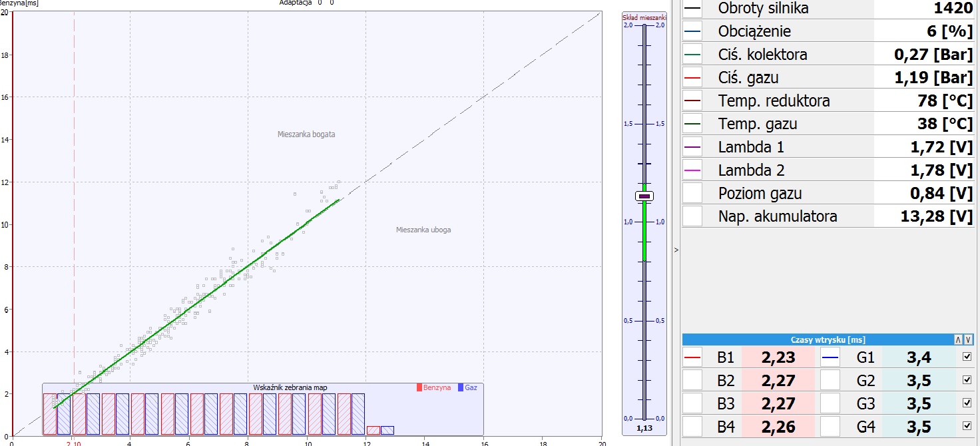Image resolution: width=980 pixels, height=446 pixels.
Task: Click the red line icon beside B1
Action: [x=692, y=357]
